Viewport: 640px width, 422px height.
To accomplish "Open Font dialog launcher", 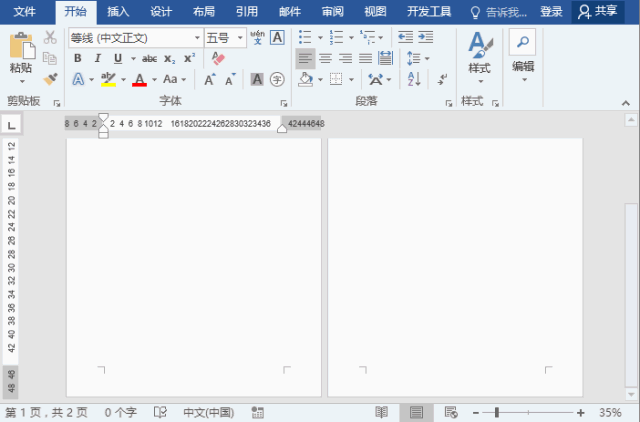I will [x=284, y=104].
